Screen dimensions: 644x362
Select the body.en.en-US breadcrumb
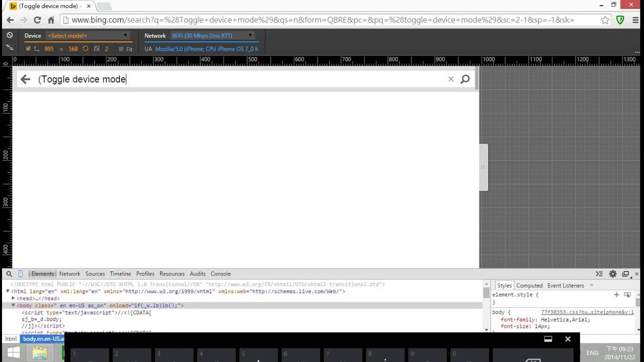pos(43,339)
